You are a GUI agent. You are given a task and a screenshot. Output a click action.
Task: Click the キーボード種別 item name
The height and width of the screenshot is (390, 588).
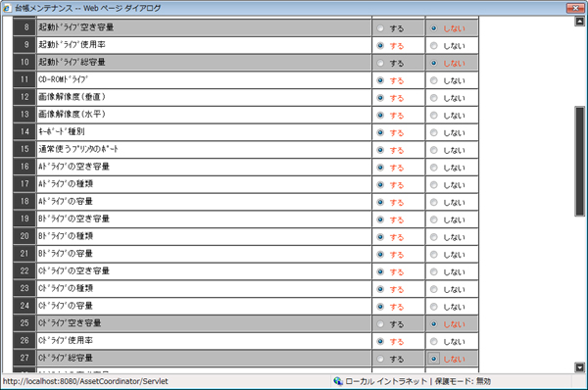(x=61, y=131)
